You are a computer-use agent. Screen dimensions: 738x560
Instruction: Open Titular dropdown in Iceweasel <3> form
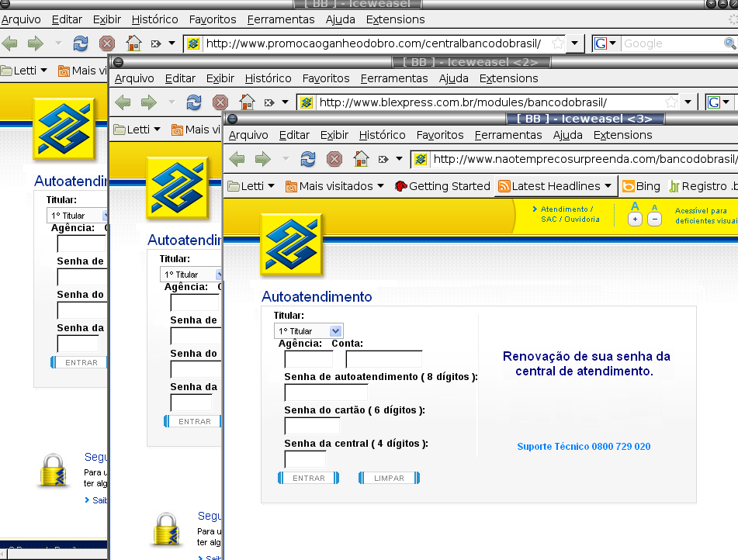[x=335, y=331]
